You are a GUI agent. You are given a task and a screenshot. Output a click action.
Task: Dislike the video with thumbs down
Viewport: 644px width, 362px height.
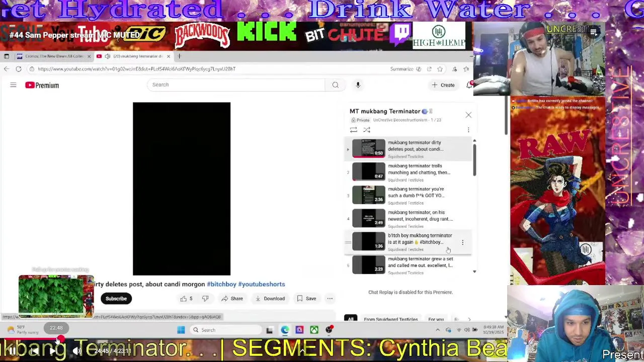[205, 299]
